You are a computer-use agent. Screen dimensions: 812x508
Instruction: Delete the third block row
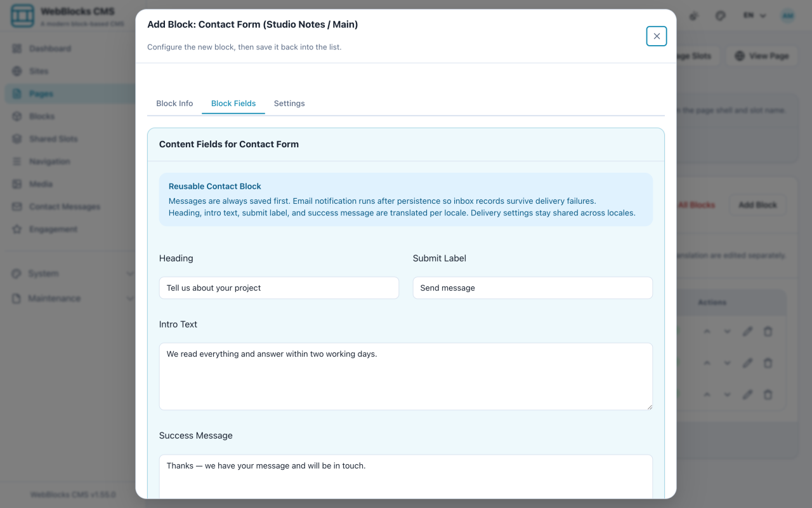768,394
